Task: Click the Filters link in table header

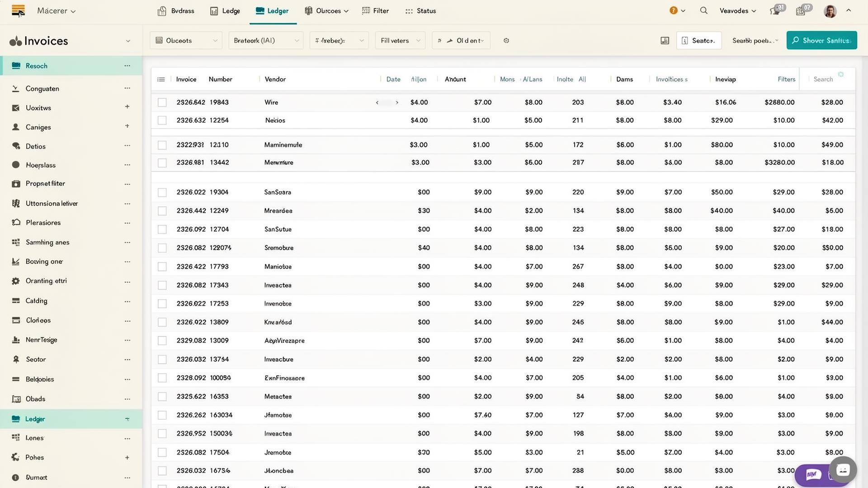Action: tap(786, 80)
